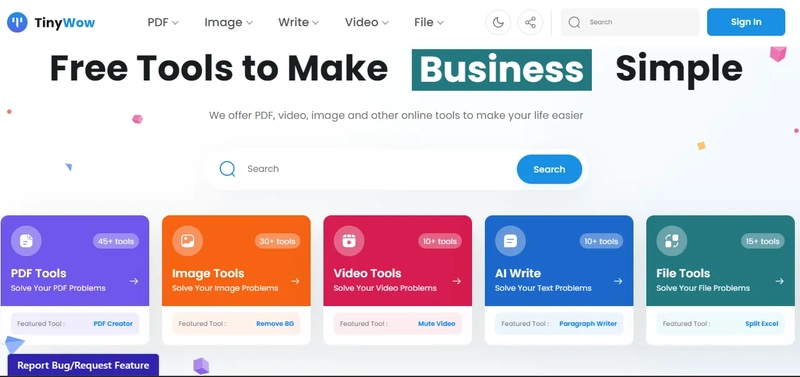Click the AI Write text icon
Screen dimensions: 800x377
510,241
